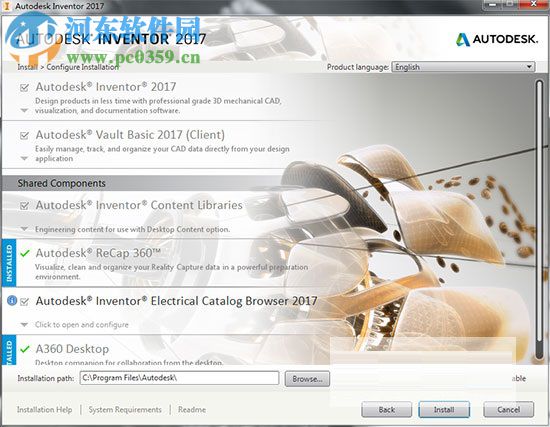Select Autodesk ReCap 360 title

98,253
